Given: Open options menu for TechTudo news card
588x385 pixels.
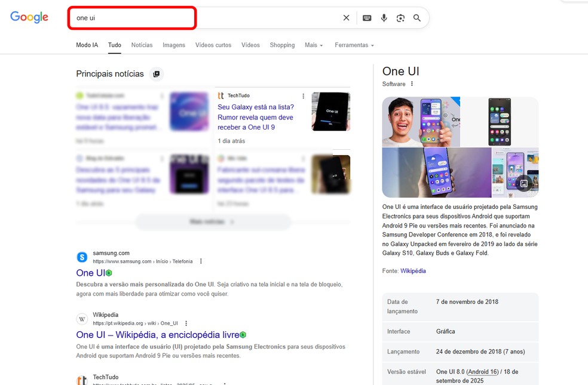Looking at the screenshot, I should click(x=303, y=96).
